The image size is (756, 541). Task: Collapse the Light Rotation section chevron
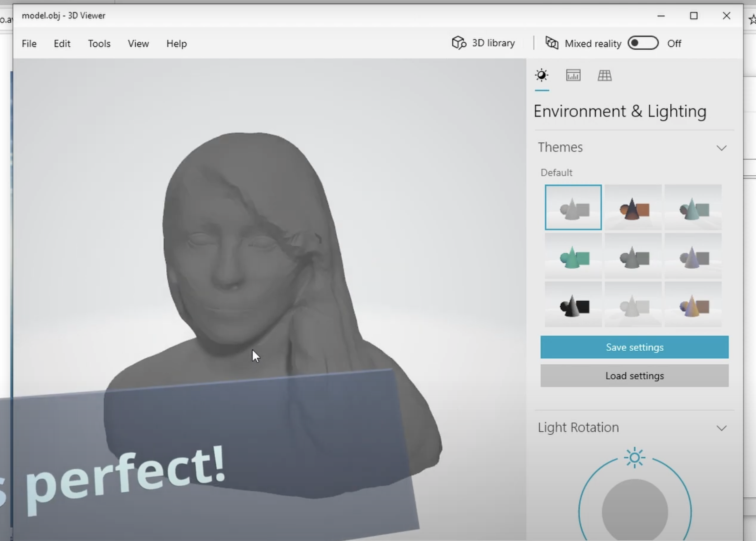pyautogui.click(x=721, y=428)
